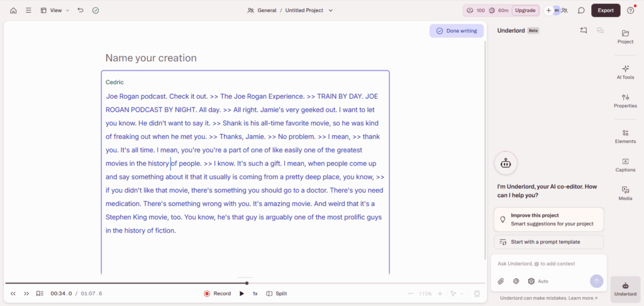Zoom in the timeline with plus
The height and width of the screenshot is (306, 644).
click(440, 293)
